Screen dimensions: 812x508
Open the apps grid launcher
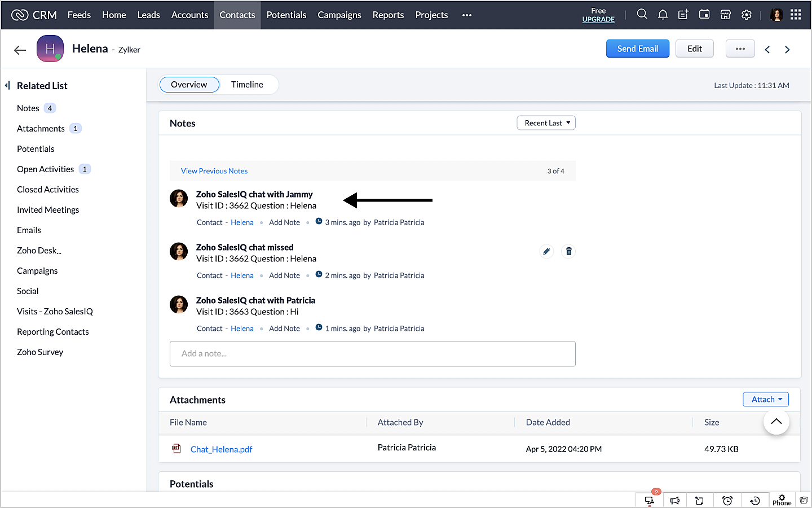pos(796,15)
